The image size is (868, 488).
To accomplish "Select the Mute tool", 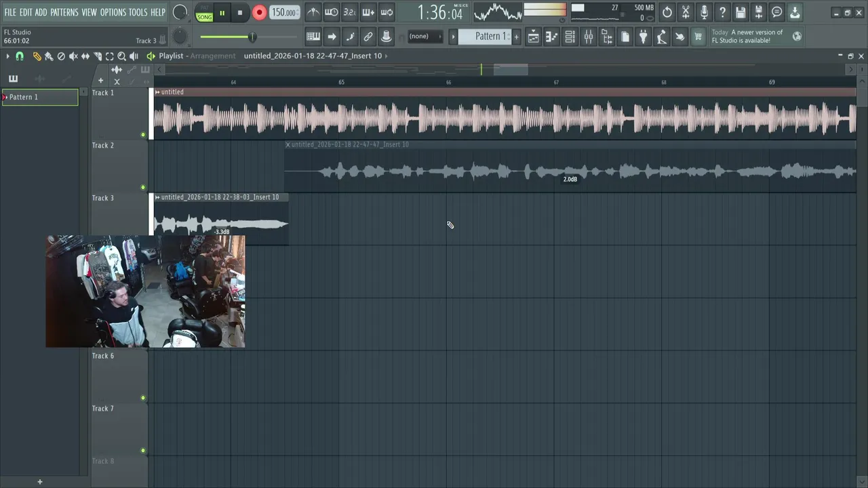I will click(x=73, y=56).
